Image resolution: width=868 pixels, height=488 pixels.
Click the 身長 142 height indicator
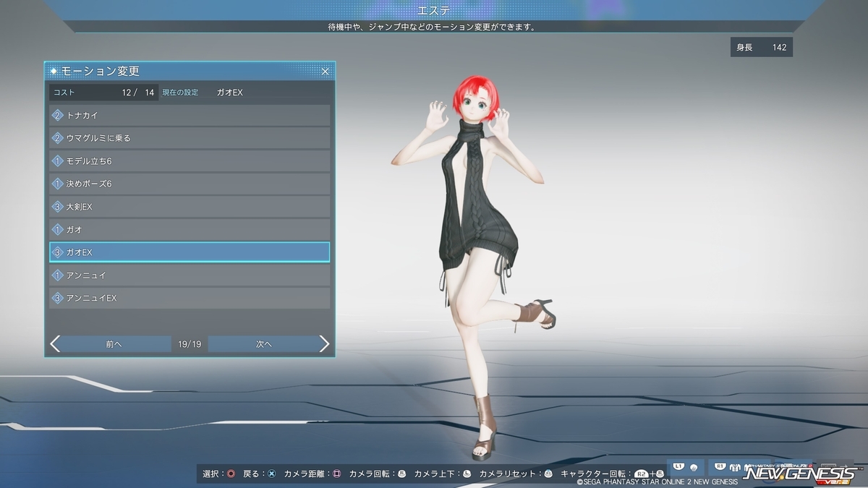761,48
